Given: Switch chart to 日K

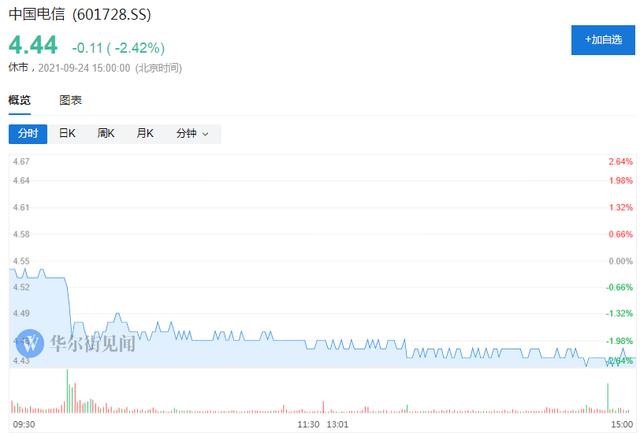Looking at the screenshot, I should 67,133.
